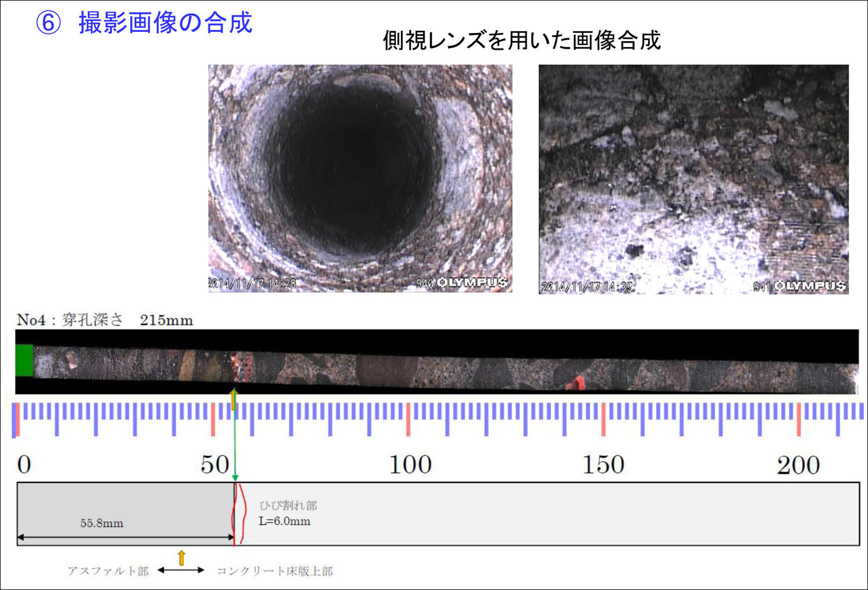Click the 55.8mm dimension label

pos(102,523)
